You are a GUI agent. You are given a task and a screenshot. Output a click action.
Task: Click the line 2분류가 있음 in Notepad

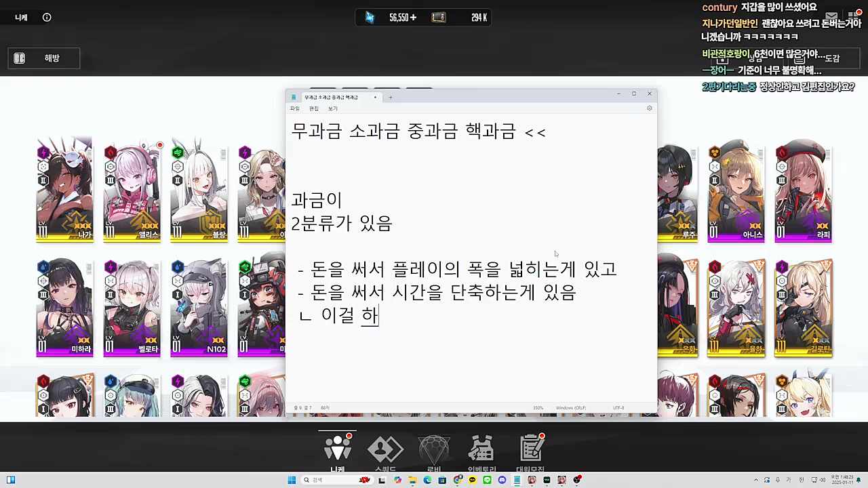point(342,223)
